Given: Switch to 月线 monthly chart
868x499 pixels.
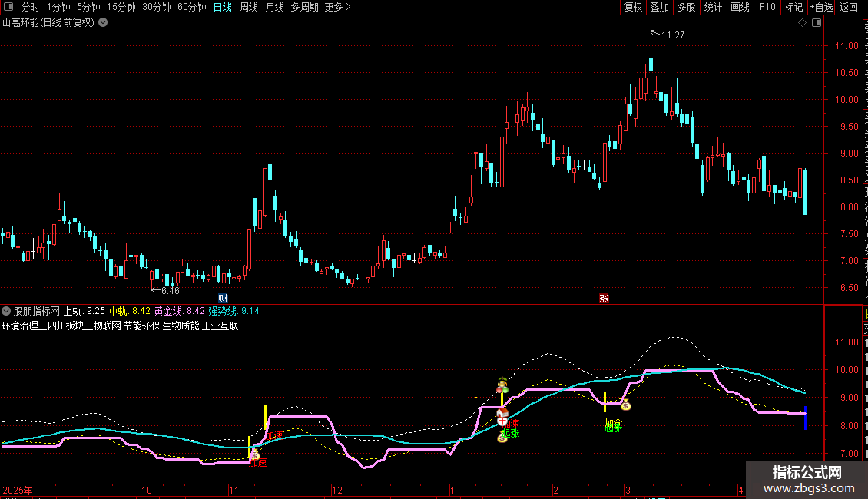Looking at the screenshot, I should [274, 7].
